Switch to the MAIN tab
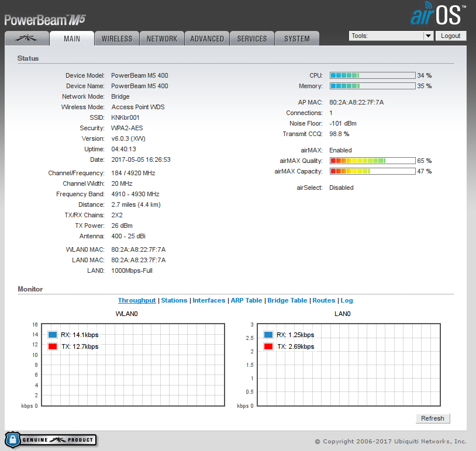 72,39
